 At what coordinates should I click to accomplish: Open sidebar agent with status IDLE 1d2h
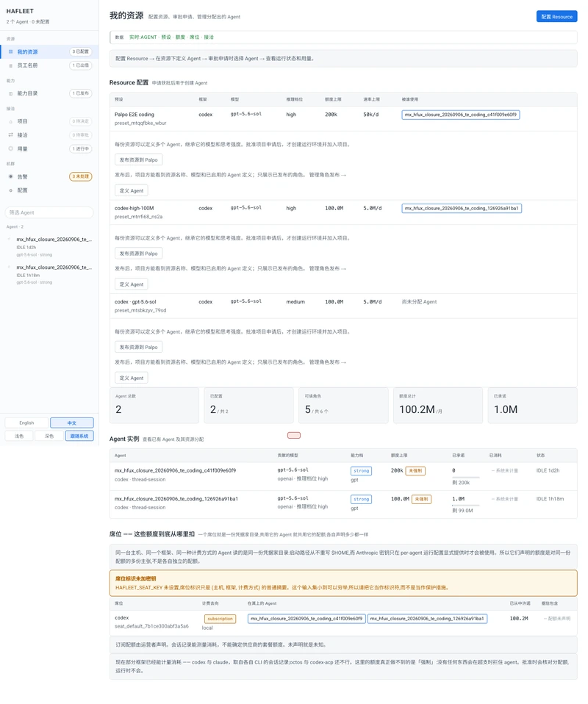coord(49,246)
